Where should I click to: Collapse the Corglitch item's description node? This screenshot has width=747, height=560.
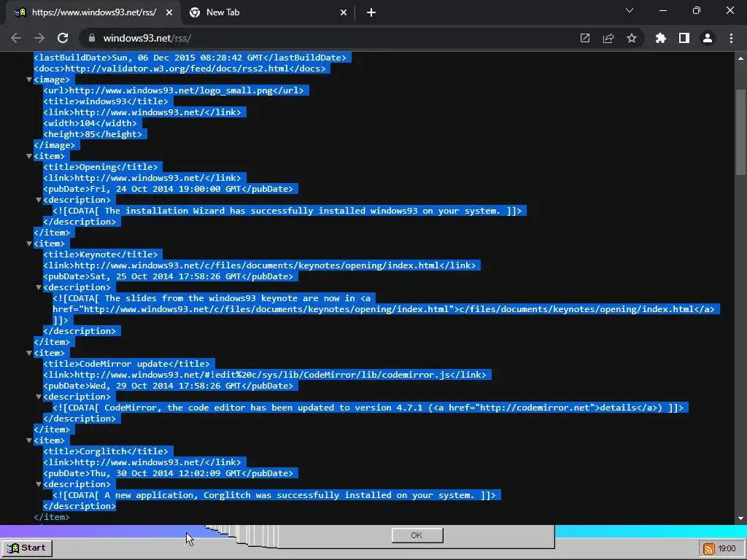pos(39,485)
